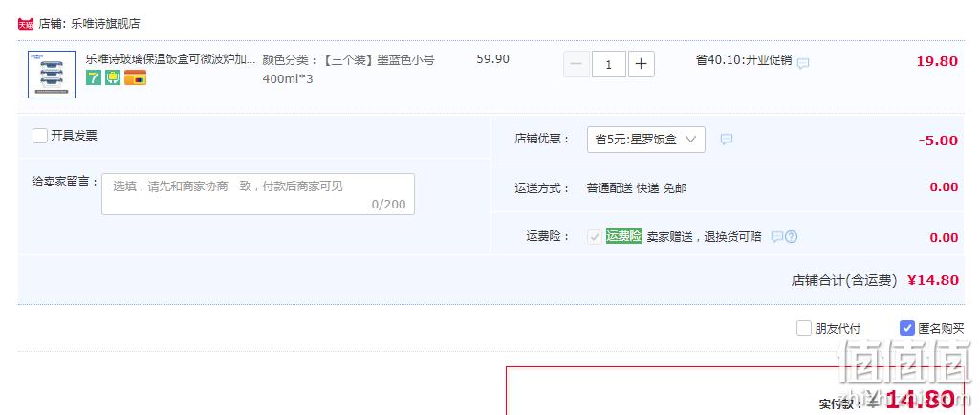Image resolution: width=980 pixels, height=415 pixels.
Task: Click the orange credit card icon
Action: (135, 77)
